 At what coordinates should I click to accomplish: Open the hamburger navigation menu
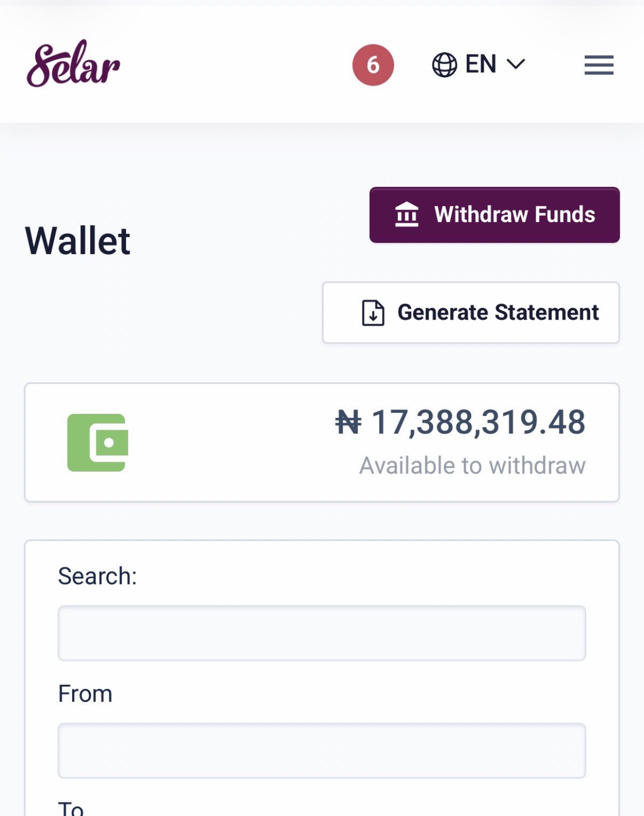click(x=599, y=65)
